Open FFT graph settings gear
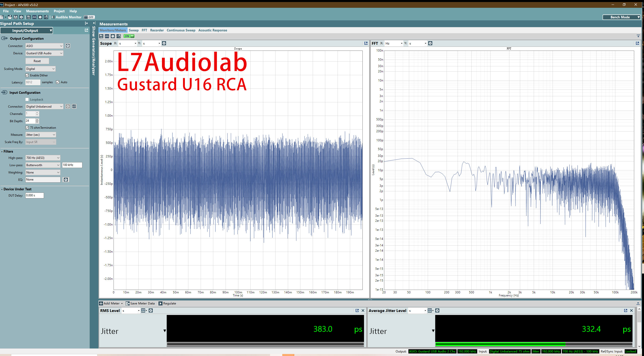 (430, 43)
